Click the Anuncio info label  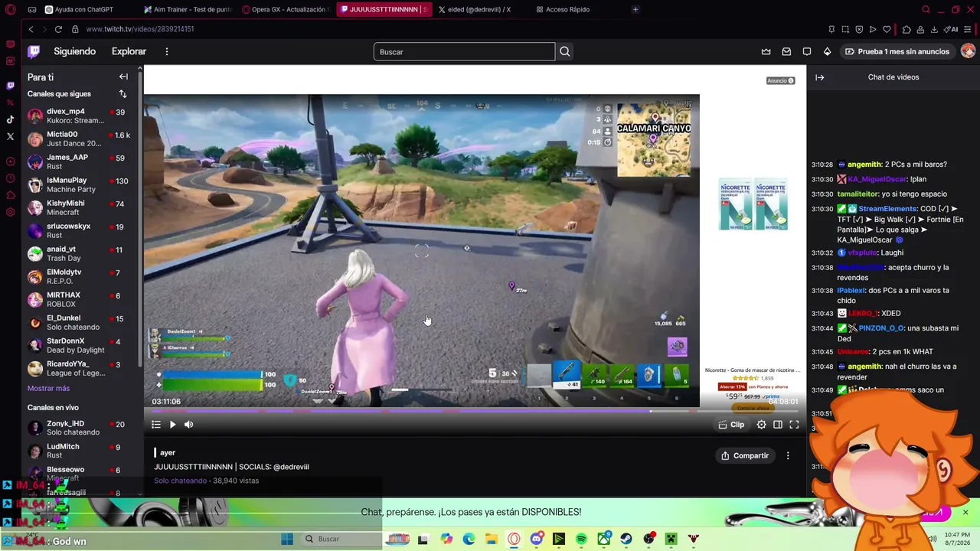tap(780, 80)
